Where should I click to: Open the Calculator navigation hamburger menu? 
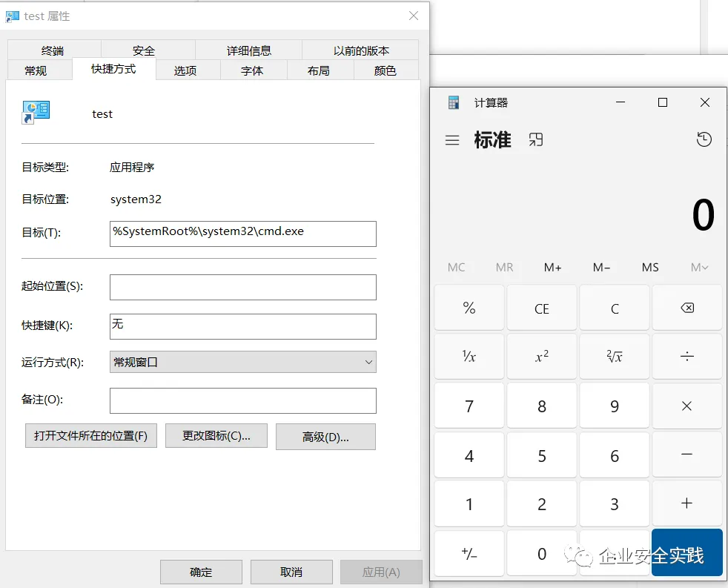click(452, 139)
